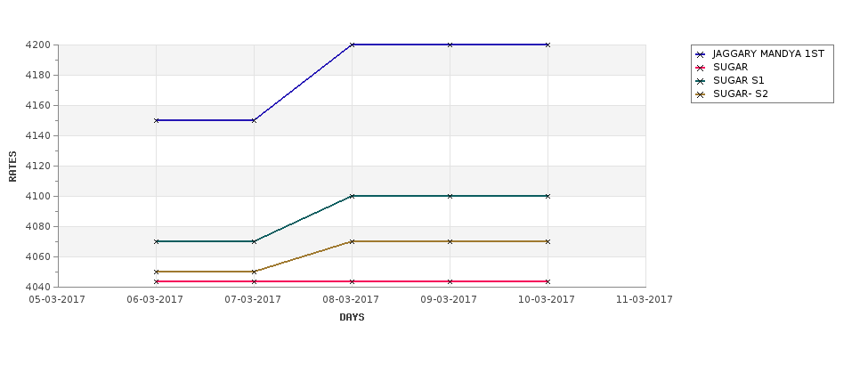Click Sugar S1 point on 09-03-2017

pos(450,196)
